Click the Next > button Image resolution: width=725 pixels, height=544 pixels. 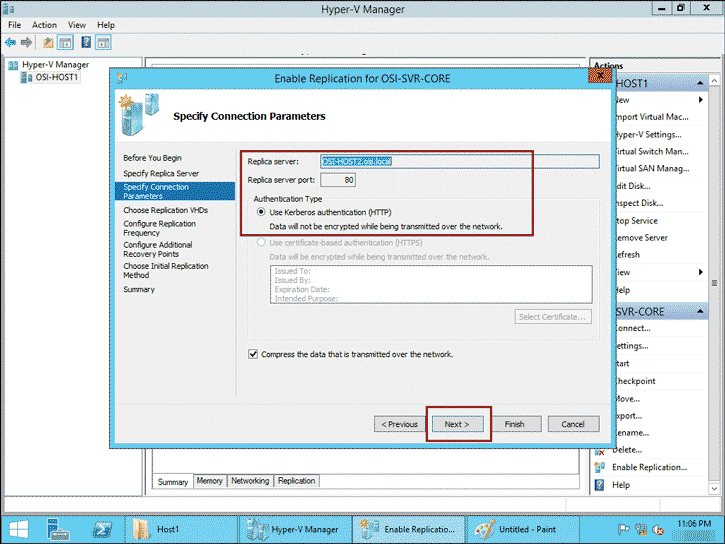tap(457, 424)
